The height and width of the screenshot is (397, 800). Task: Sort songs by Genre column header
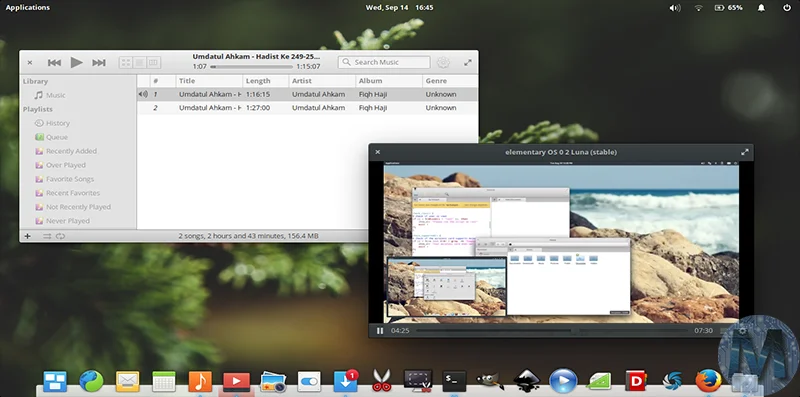[450, 81]
